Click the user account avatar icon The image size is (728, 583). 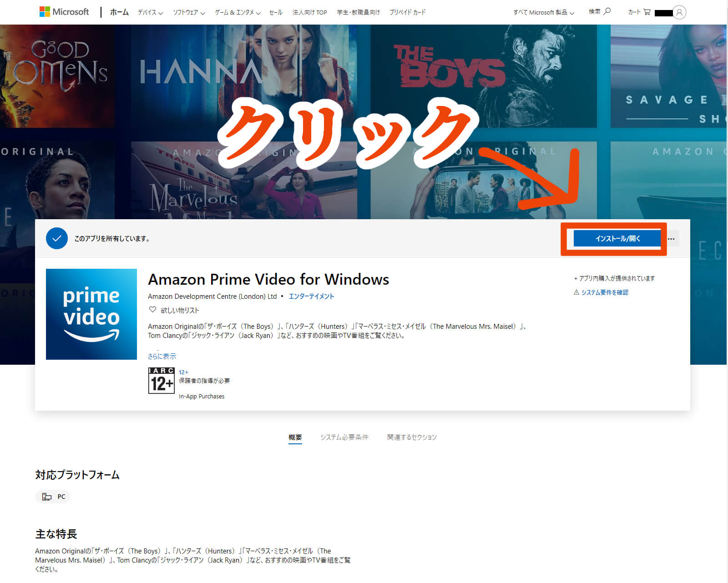tap(679, 12)
